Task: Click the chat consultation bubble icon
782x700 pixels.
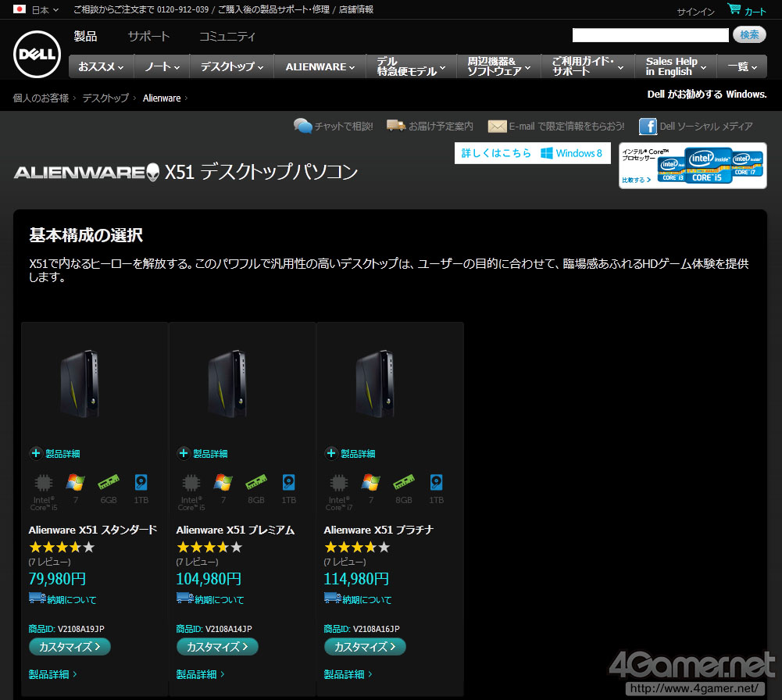Action: point(303,126)
